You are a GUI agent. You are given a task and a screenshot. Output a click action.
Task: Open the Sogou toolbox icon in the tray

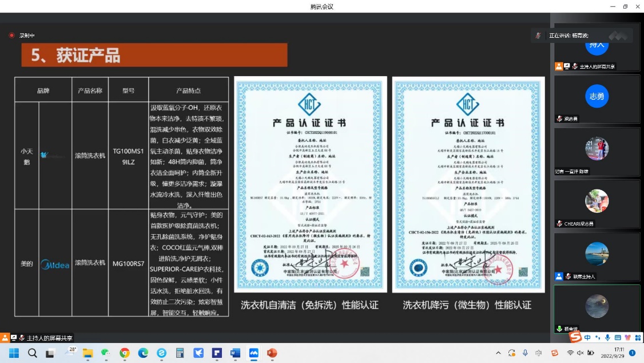[637, 338]
